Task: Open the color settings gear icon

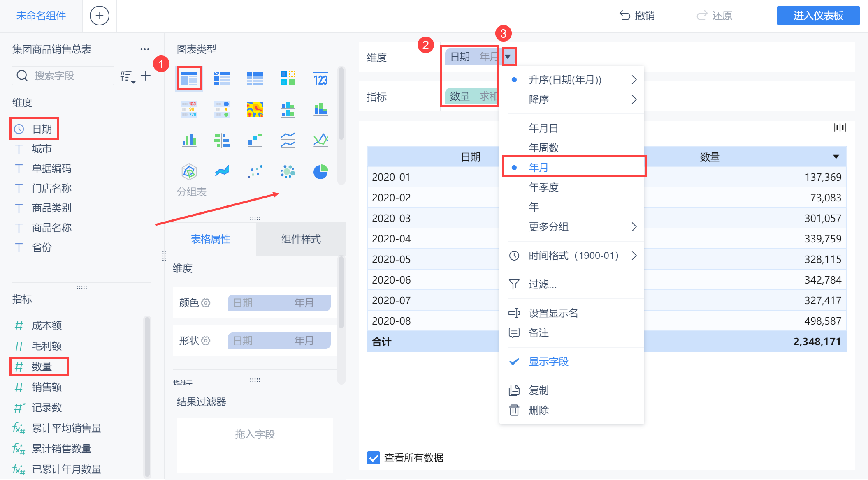Action: [x=206, y=303]
